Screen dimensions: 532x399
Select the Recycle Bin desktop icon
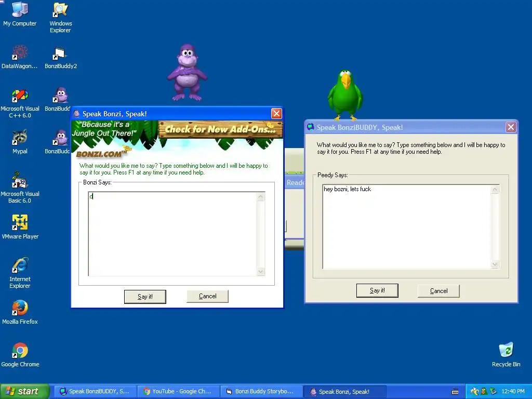click(506, 355)
